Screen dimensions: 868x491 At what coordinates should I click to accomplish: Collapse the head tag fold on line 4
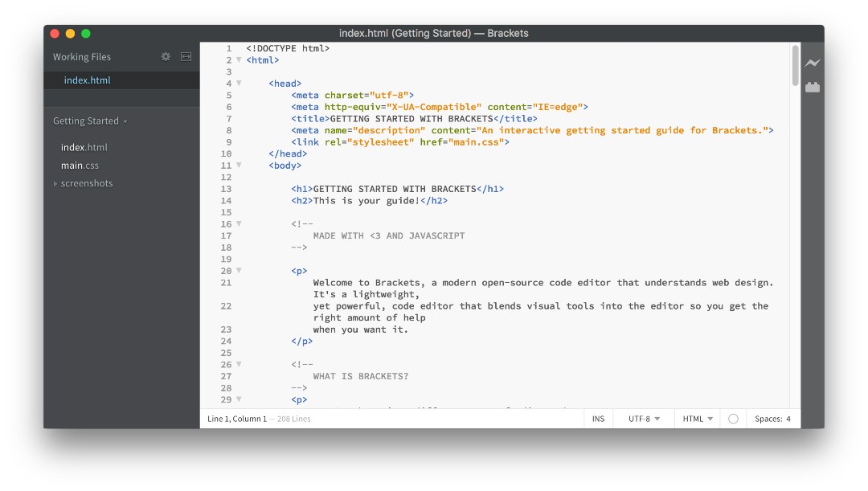[240, 83]
